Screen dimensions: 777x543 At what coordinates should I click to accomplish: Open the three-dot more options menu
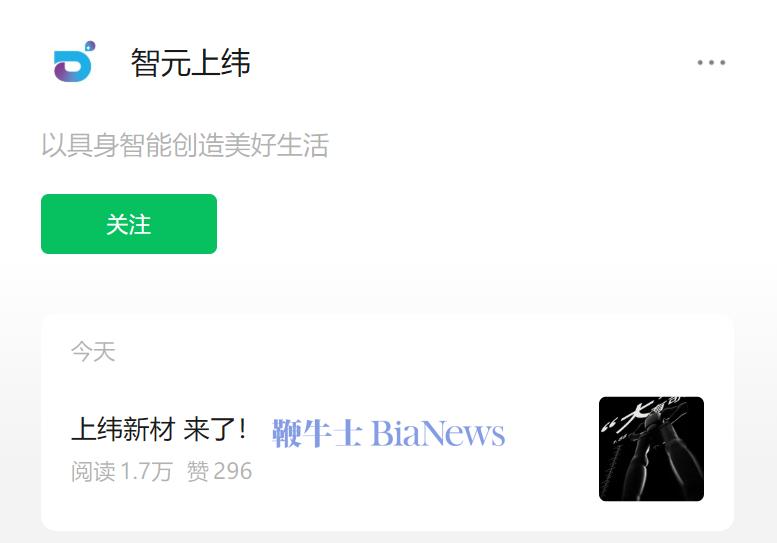[711, 62]
